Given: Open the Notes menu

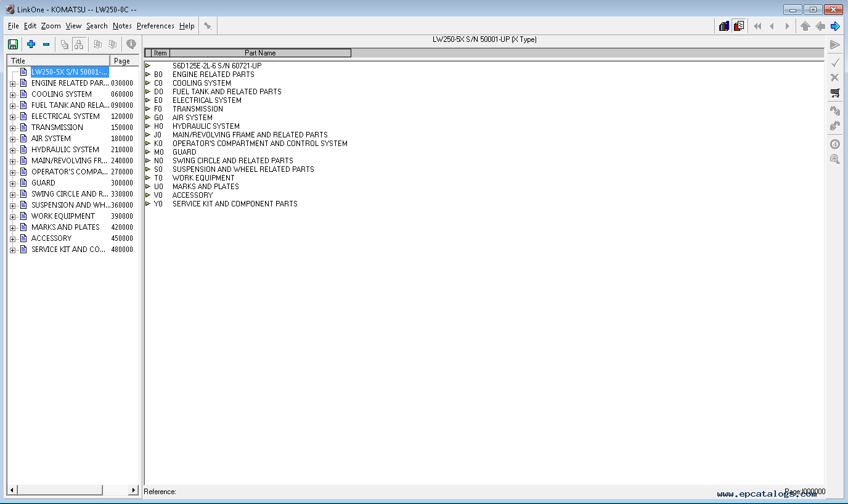Looking at the screenshot, I should (122, 26).
